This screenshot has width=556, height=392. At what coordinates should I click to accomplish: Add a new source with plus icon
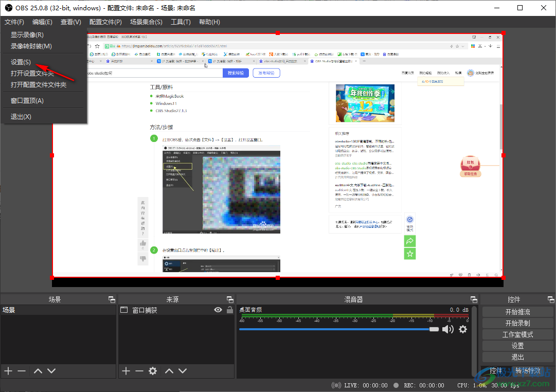pos(126,371)
